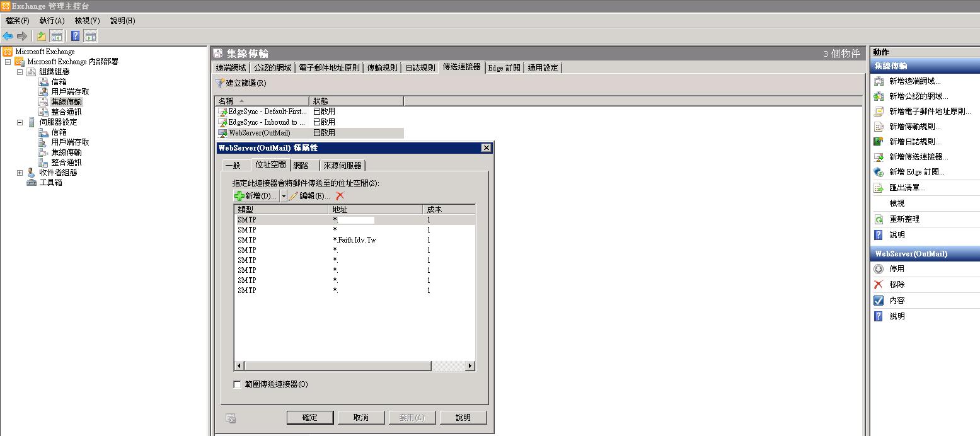This screenshot has width=980, height=436.
Task: Click 停用 disable connector action
Action: pyautogui.click(x=897, y=269)
